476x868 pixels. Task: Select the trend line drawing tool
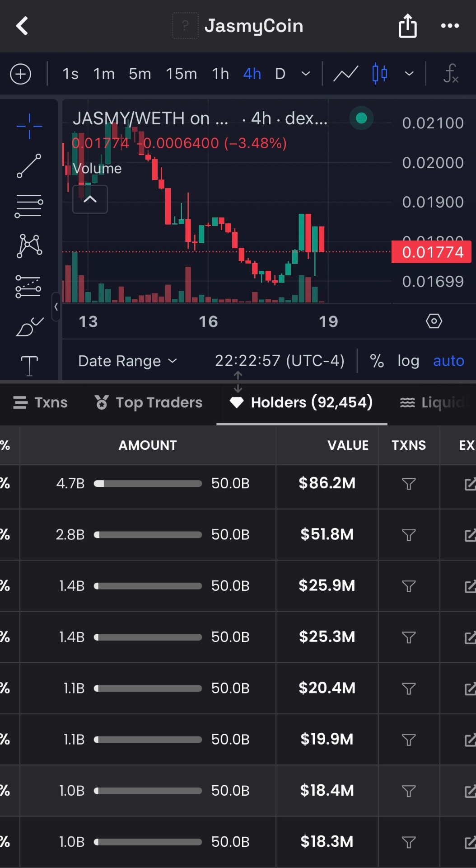pos(29,166)
